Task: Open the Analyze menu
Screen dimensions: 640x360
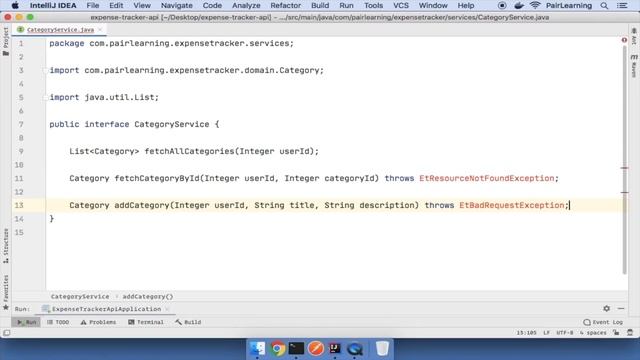Action: [x=246, y=5]
